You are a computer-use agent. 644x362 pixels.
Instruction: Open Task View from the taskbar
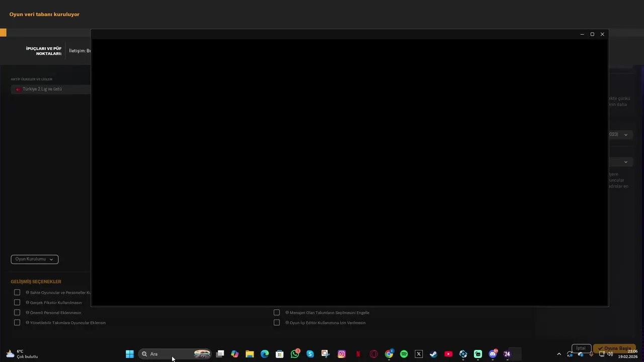220,354
